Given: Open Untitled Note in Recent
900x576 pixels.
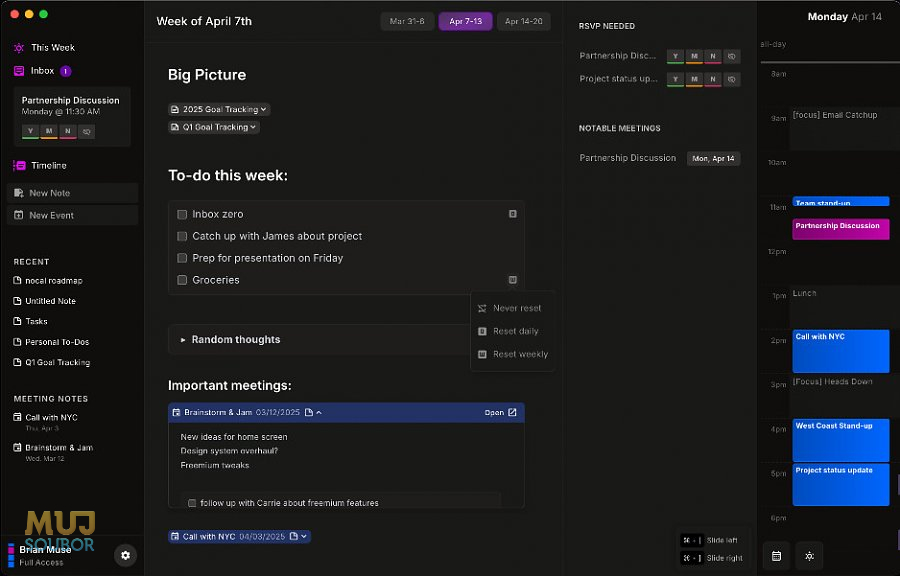Looking at the screenshot, I should 45,301.
